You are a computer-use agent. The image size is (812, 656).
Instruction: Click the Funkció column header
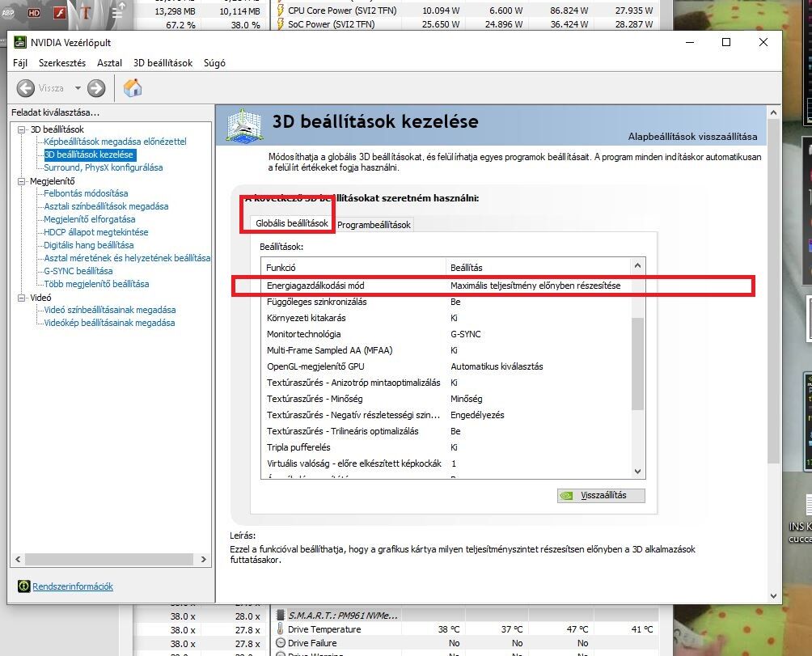353,268
